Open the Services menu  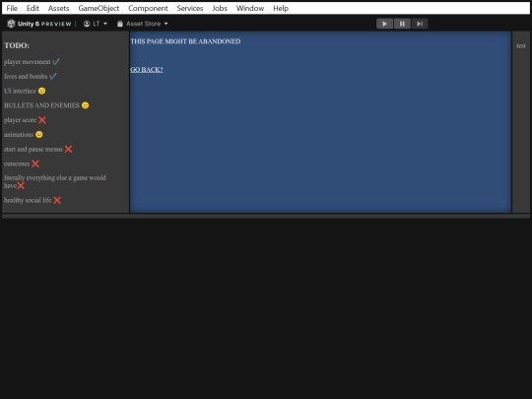point(190,8)
